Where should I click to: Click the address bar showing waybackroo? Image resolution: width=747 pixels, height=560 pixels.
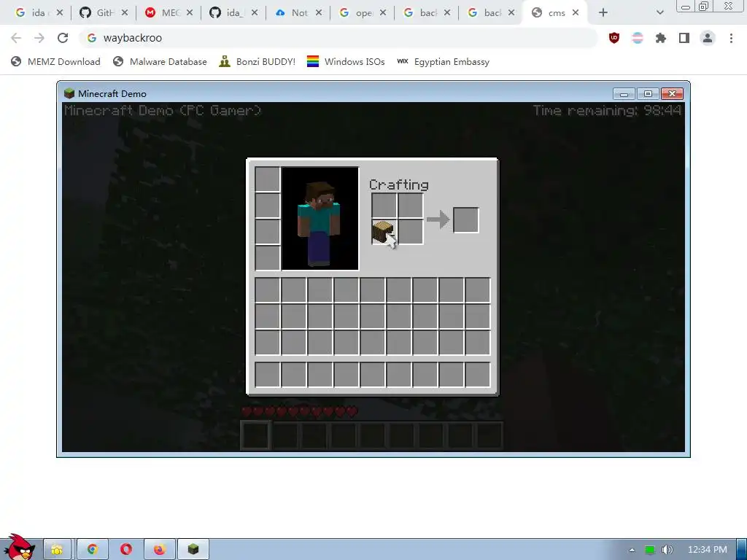(338, 38)
